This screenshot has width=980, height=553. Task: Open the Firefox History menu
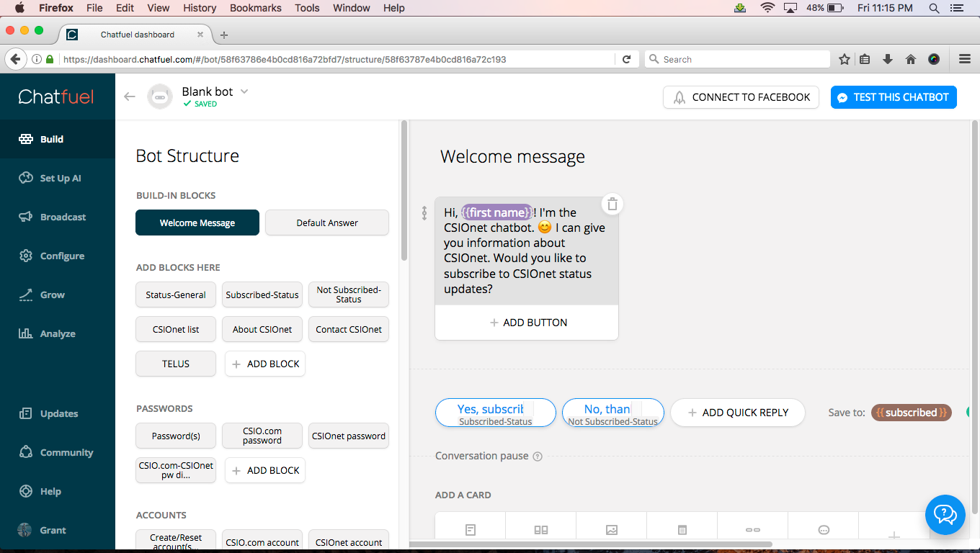200,8
